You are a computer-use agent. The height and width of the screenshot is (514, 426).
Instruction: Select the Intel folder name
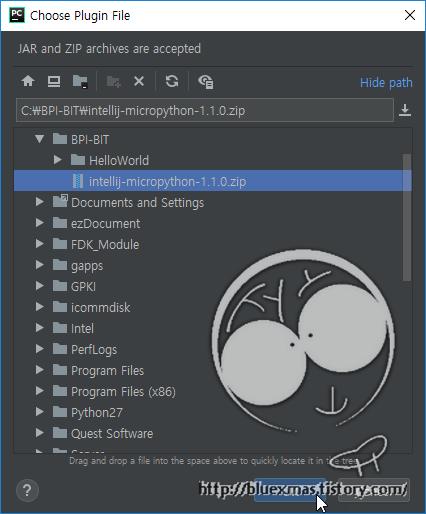tap(82, 329)
